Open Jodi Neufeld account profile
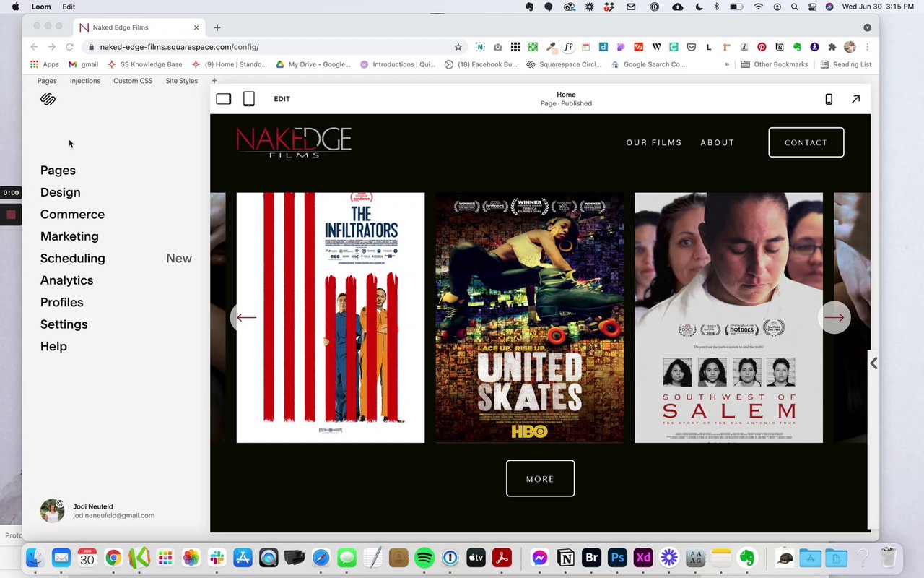Screen dimensions: 924x578 click(x=97, y=511)
